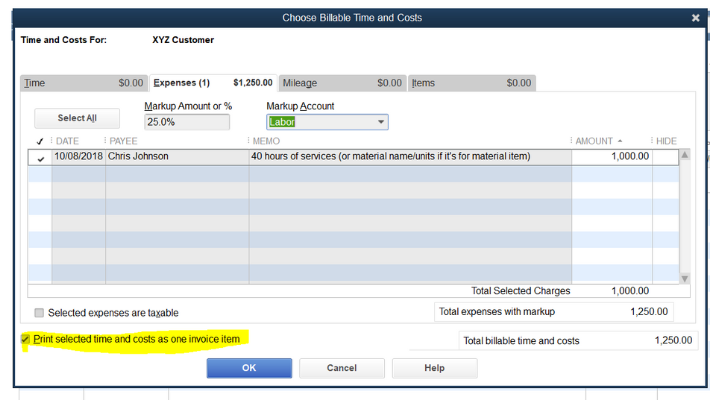Sort by the MEMO column header
723x401 pixels.
[266, 141]
